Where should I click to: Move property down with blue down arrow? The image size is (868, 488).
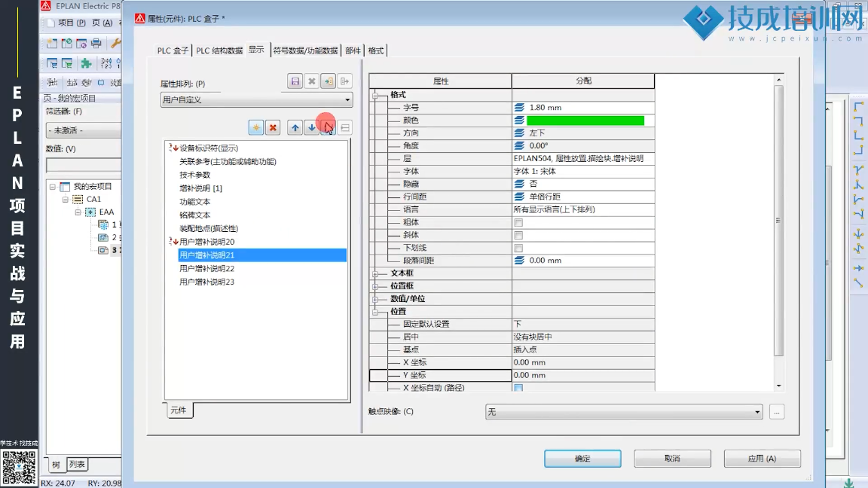(311, 128)
